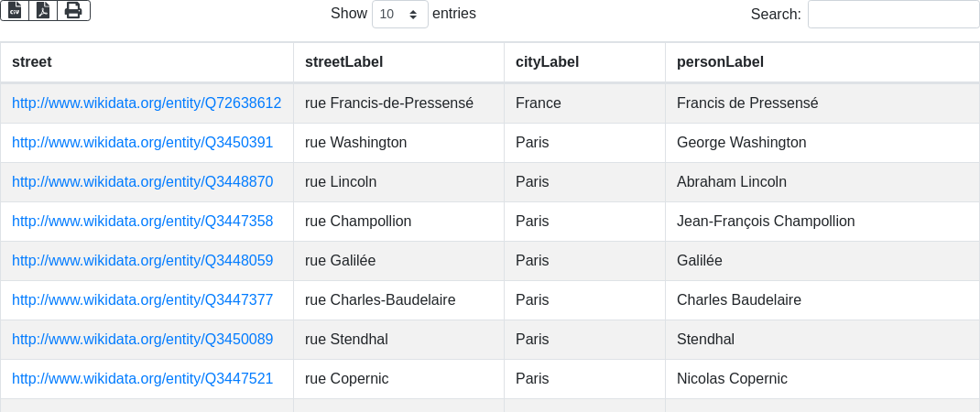
Task: Click into the Search input field
Action: click(x=893, y=15)
